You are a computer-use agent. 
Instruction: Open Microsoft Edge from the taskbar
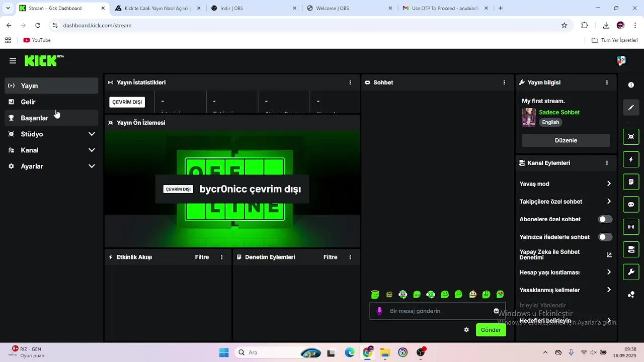coord(350,352)
